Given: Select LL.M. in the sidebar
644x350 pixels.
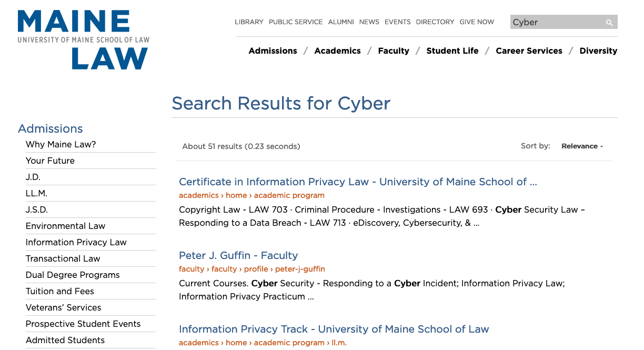Looking at the screenshot, I should (x=36, y=193).
